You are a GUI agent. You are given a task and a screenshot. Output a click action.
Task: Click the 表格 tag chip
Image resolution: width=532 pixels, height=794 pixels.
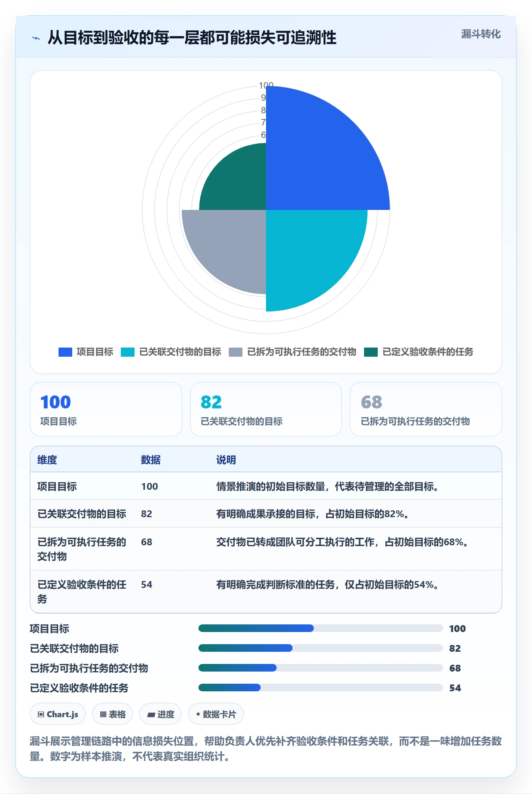click(x=112, y=714)
